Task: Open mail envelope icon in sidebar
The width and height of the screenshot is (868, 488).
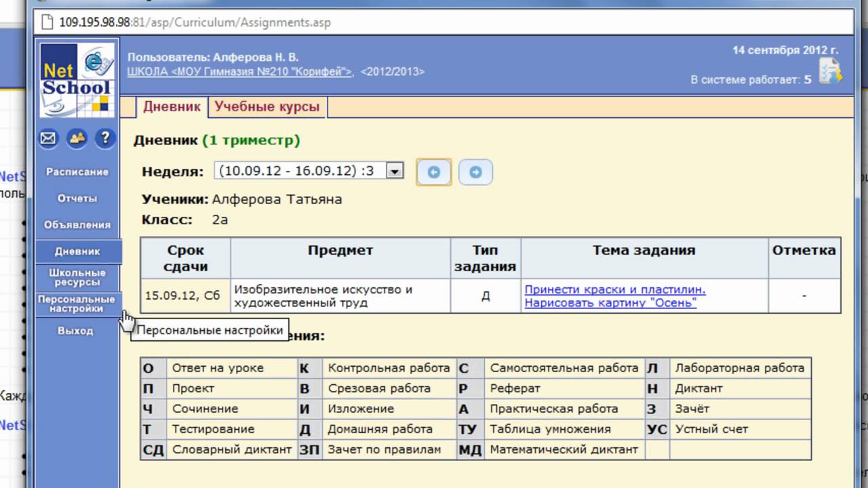Action: point(48,139)
